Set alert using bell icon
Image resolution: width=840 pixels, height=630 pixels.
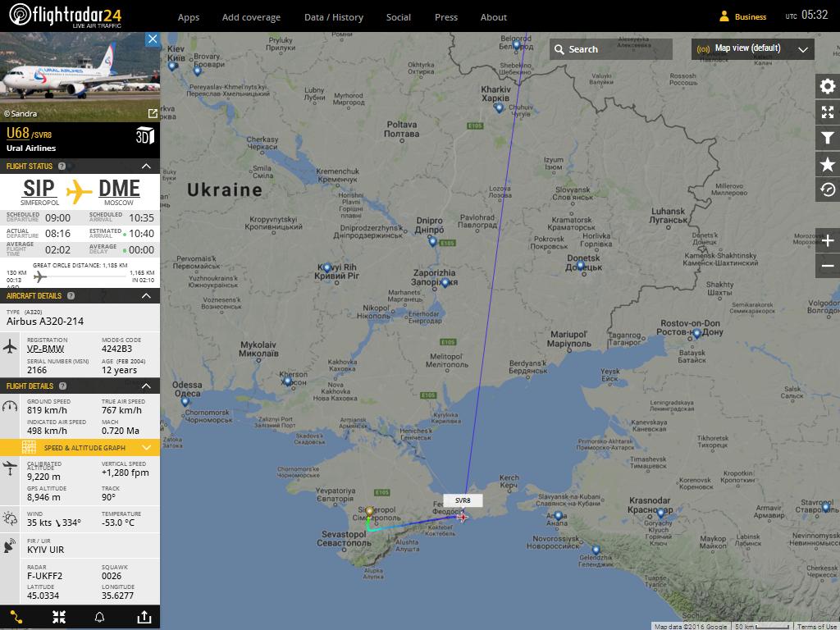100,617
